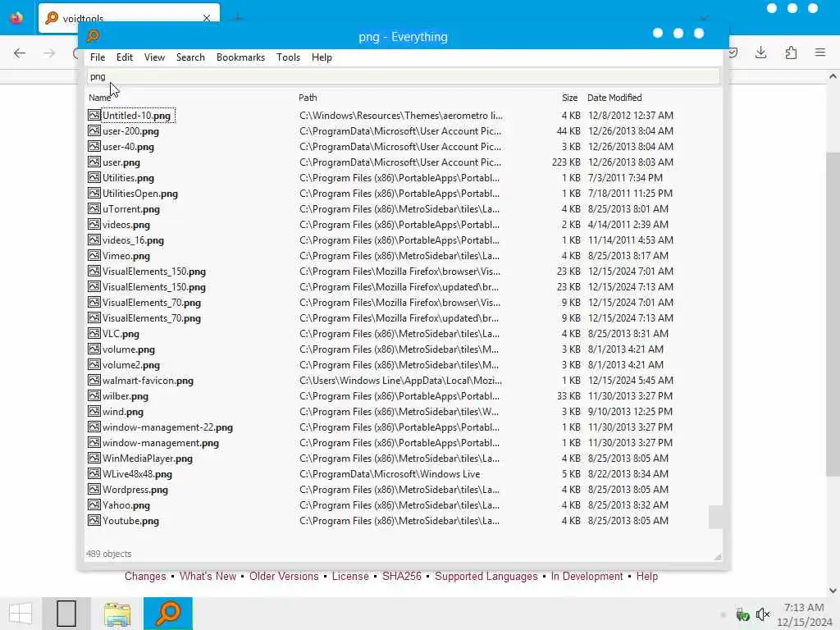
Task: Open File Explorer from the taskbar
Action: 117,614
